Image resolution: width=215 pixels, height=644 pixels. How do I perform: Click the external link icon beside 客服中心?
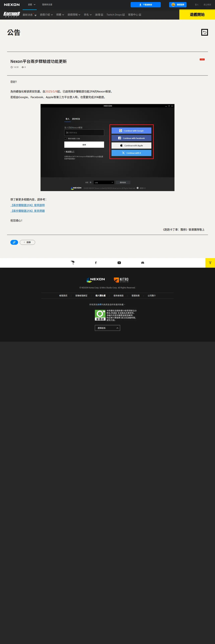pos(140,15)
